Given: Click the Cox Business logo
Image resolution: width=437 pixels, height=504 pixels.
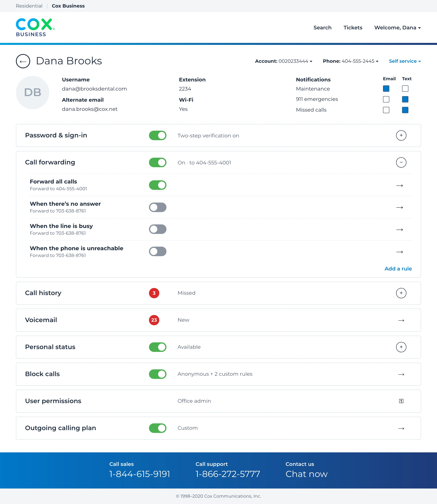Looking at the screenshot, I should point(35,28).
